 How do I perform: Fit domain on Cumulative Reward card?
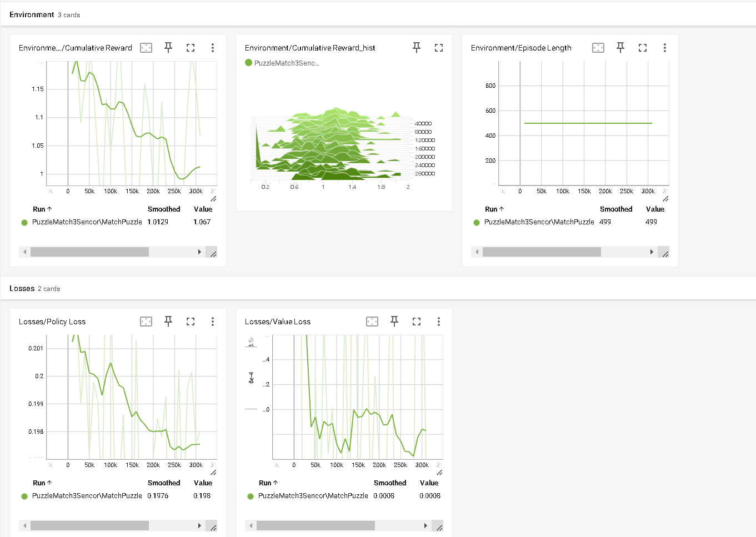[146, 48]
